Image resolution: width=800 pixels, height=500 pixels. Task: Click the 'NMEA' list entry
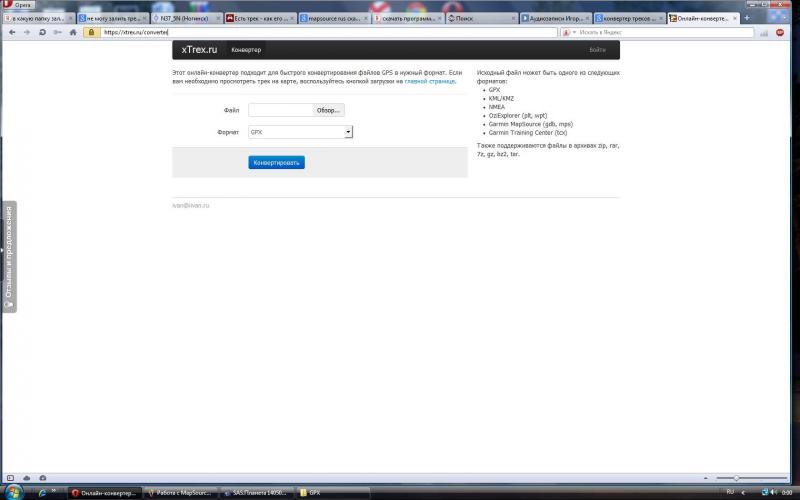(x=496, y=107)
